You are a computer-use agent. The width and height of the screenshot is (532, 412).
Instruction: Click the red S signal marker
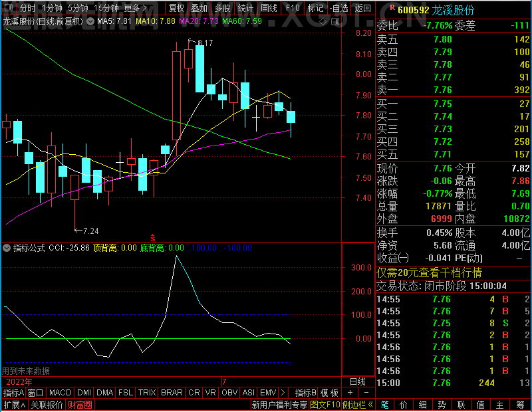pyautogui.click(x=153, y=238)
